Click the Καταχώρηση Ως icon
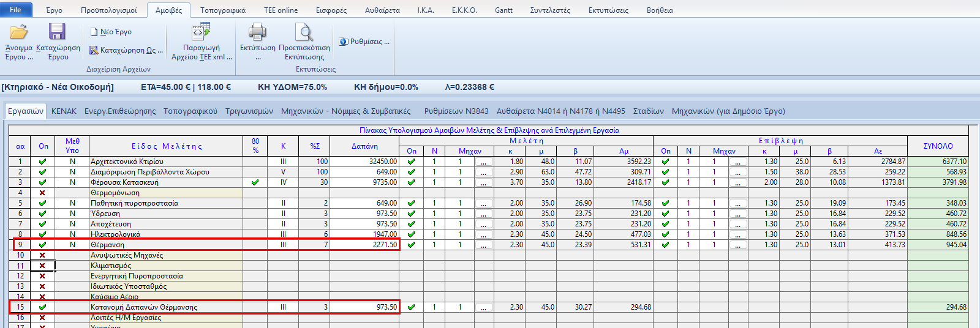Screen dimensions: 980x328 (x=94, y=50)
